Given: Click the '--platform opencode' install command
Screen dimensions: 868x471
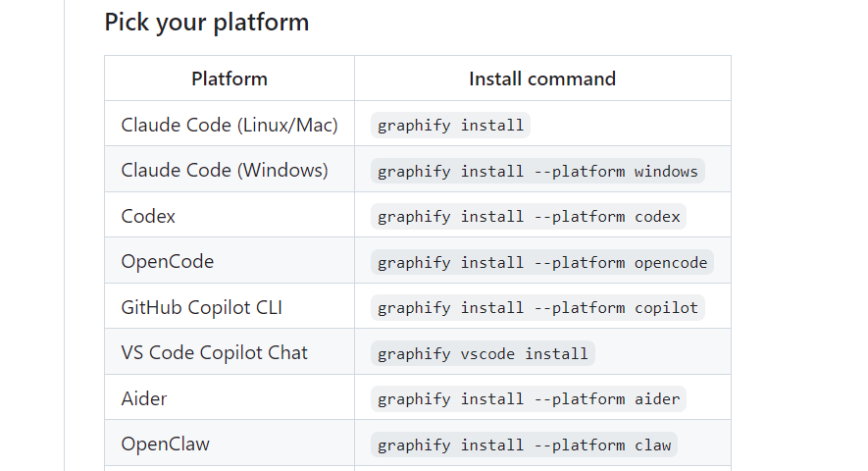Looking at the screenshot, I should tap(542, 263).
